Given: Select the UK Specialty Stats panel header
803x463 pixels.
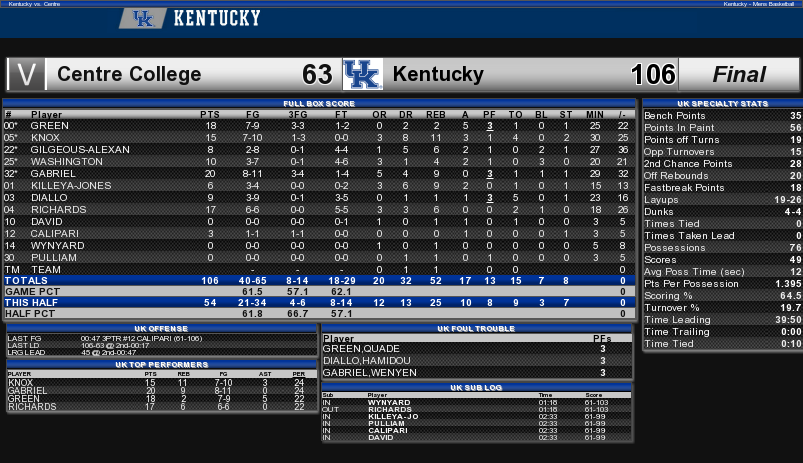Looking at the screenshot, I should point(723,103).
